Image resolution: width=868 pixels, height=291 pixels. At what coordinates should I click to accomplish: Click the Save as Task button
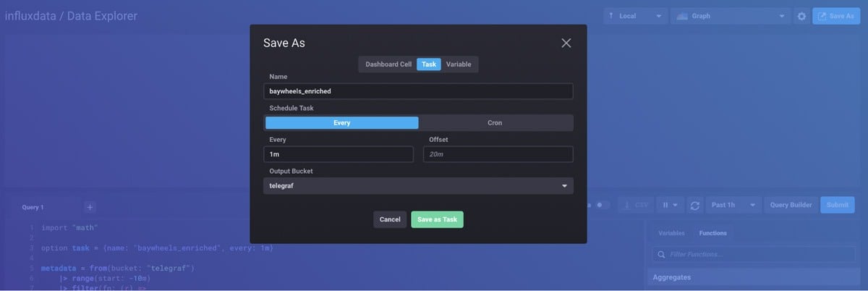click(x=437, y=219)
